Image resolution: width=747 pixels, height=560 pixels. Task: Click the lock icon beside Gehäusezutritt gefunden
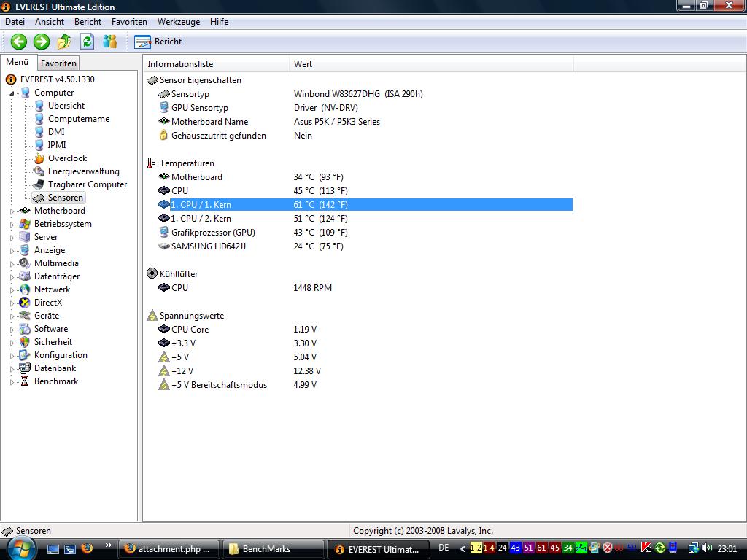pyautogui.click(x=163, y=135)
